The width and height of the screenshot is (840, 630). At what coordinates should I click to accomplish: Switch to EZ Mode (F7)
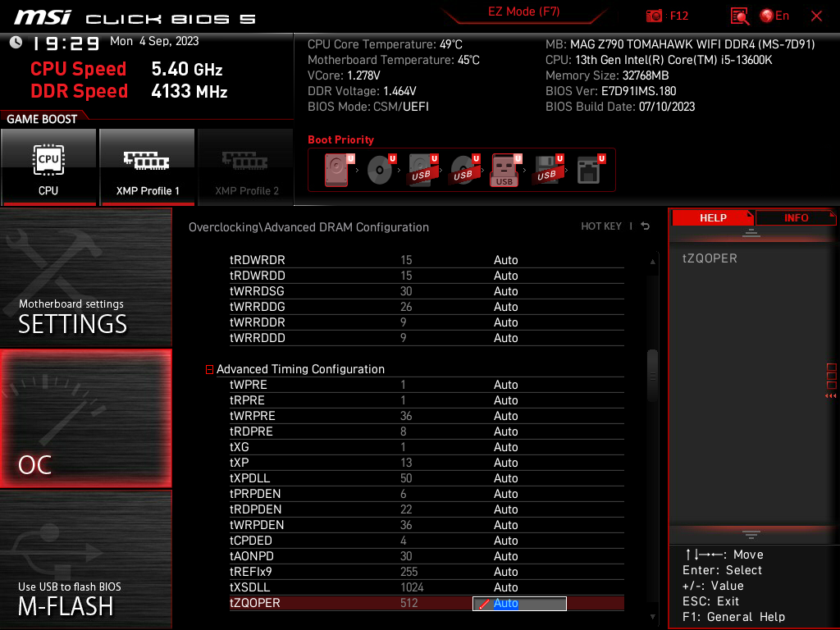tap(523, 11)
